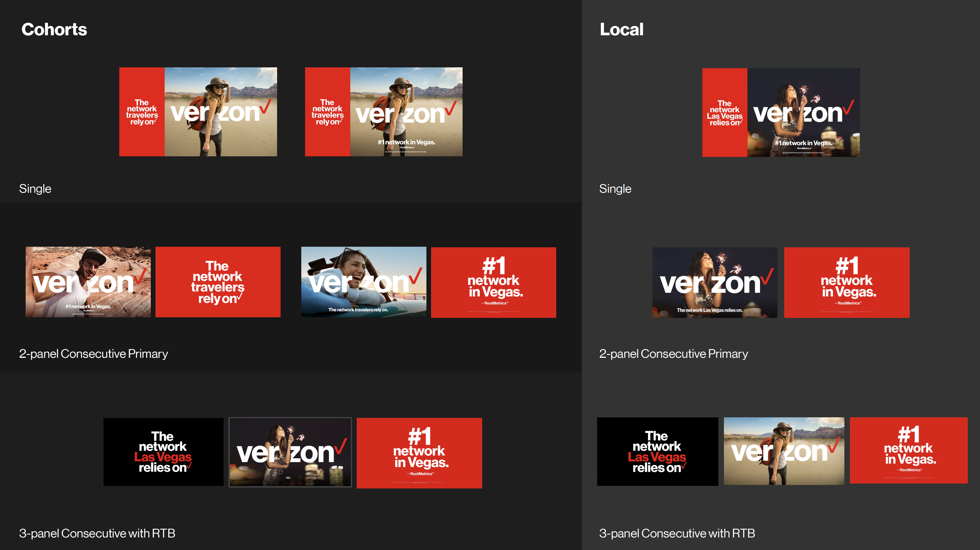Open Local single ad with sparkler woman
Screen dimensions: 980x550
coord(781,113)
